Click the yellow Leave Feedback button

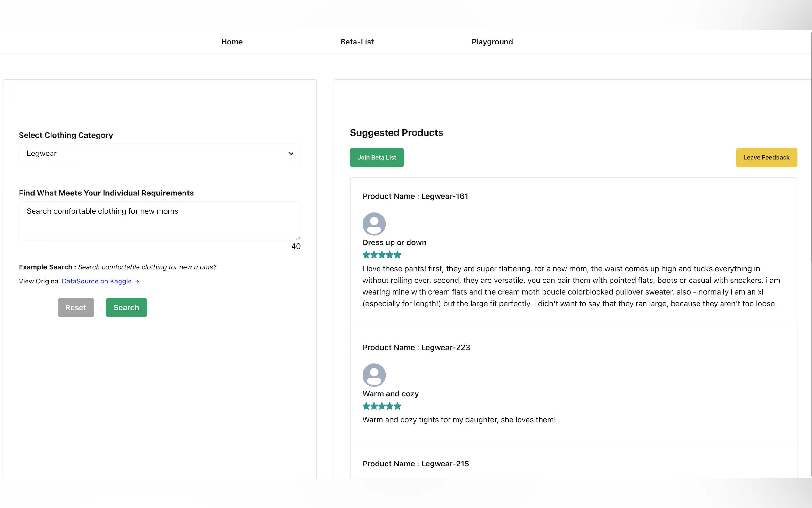click(766, 158)
